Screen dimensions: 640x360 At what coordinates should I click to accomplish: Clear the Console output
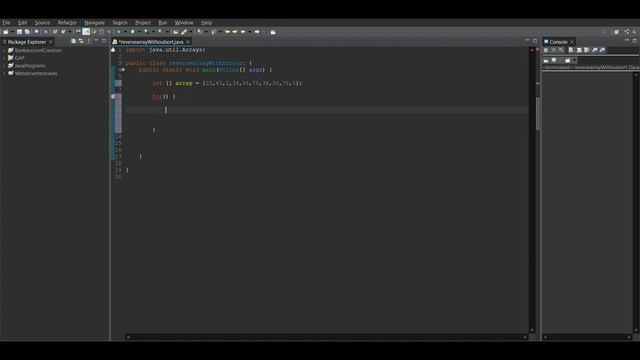pos(571,50)
